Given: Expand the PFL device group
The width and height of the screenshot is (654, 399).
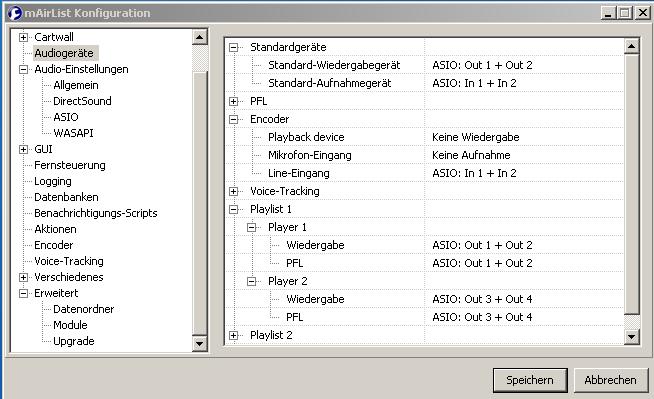Looking at the screenshot, I should pos(234,101).
